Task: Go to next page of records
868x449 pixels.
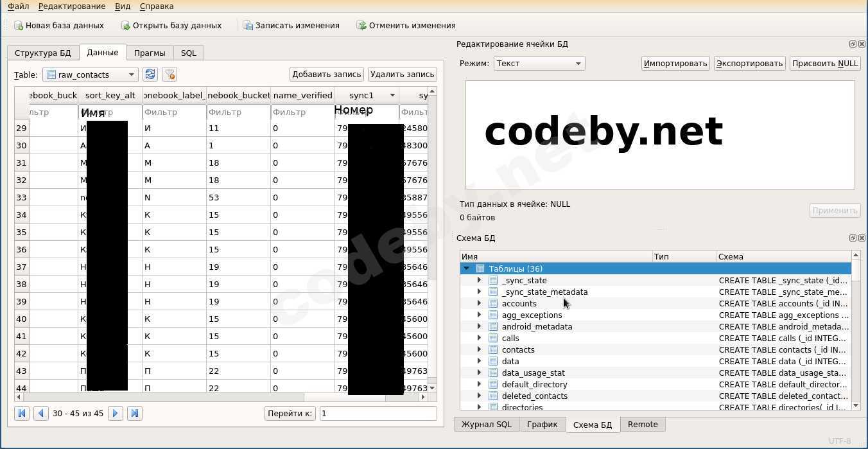Action: [116, 413]
